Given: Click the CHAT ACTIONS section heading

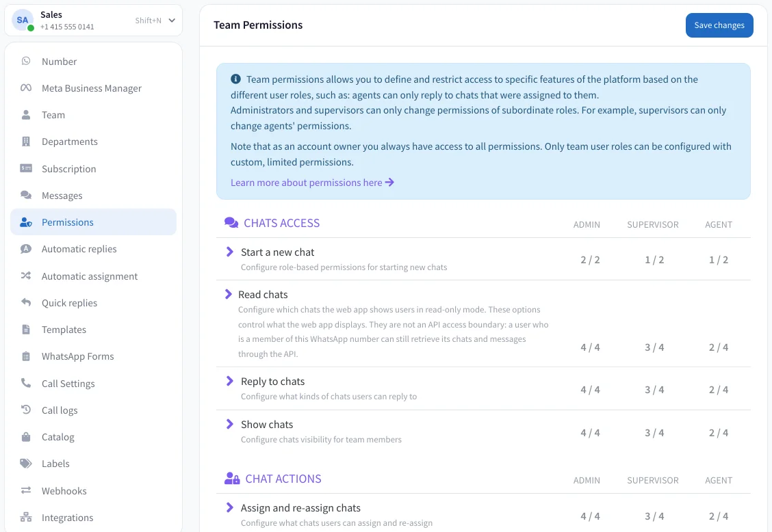Looking at the screenshot, I should (283, 479).
